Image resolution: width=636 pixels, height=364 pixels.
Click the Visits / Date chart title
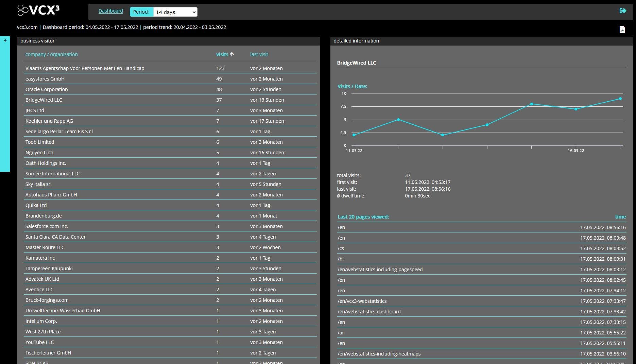click(352, 86)
